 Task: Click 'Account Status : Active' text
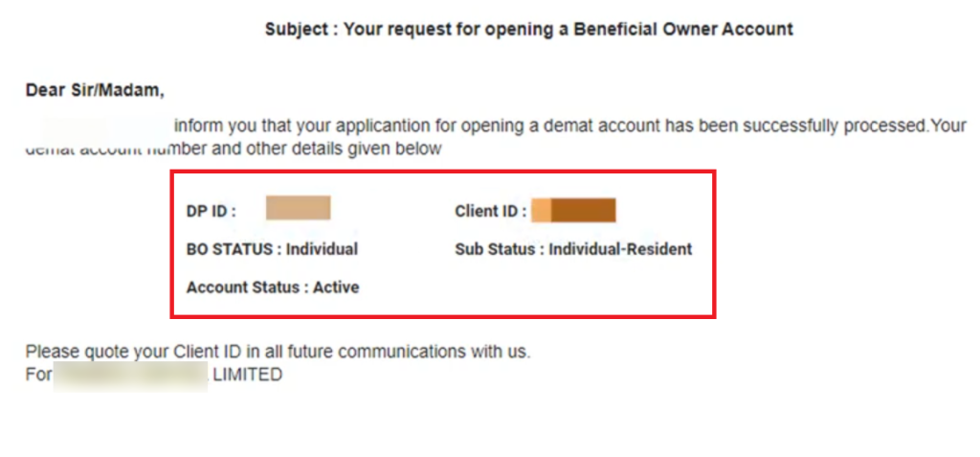click(x=273, y=287)
